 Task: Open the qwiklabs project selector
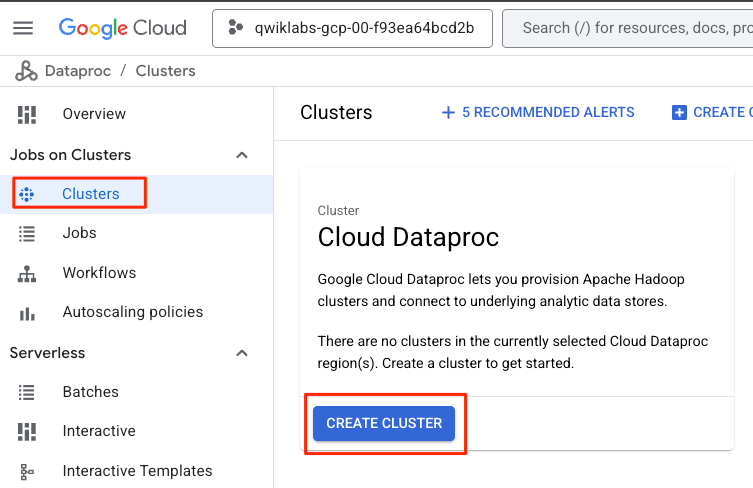click(352, 28)
